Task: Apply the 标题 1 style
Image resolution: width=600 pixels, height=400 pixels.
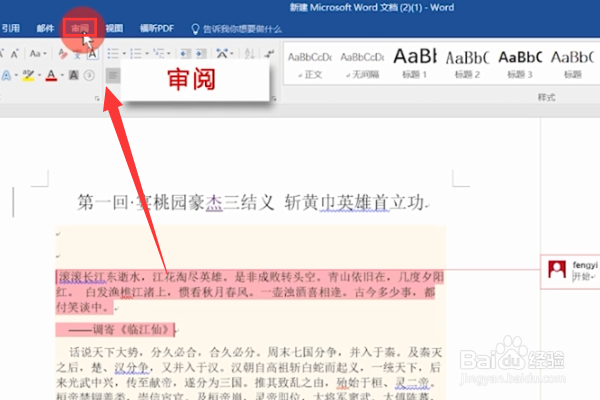Action: coord(415,64)
